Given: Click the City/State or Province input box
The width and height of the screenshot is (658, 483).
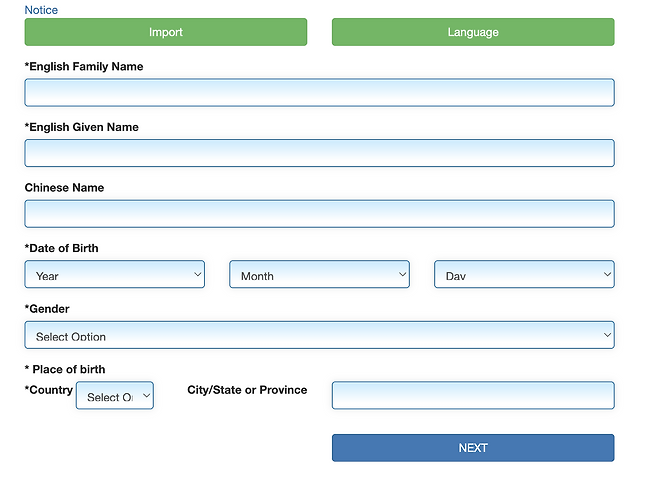Looking at the screenshot, I should 473,396.
